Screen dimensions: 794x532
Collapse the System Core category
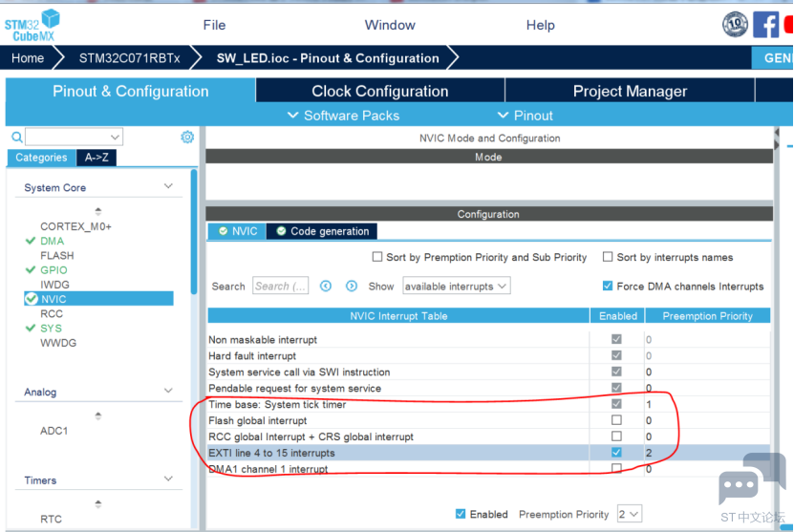pos(168,186)
